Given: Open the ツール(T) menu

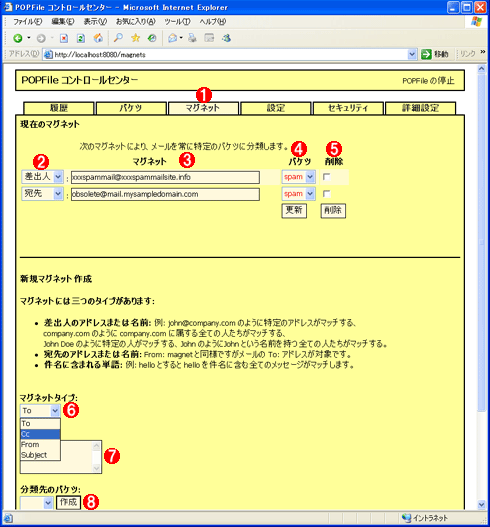Looking at the screenshot, I should [x=177, y=22].
